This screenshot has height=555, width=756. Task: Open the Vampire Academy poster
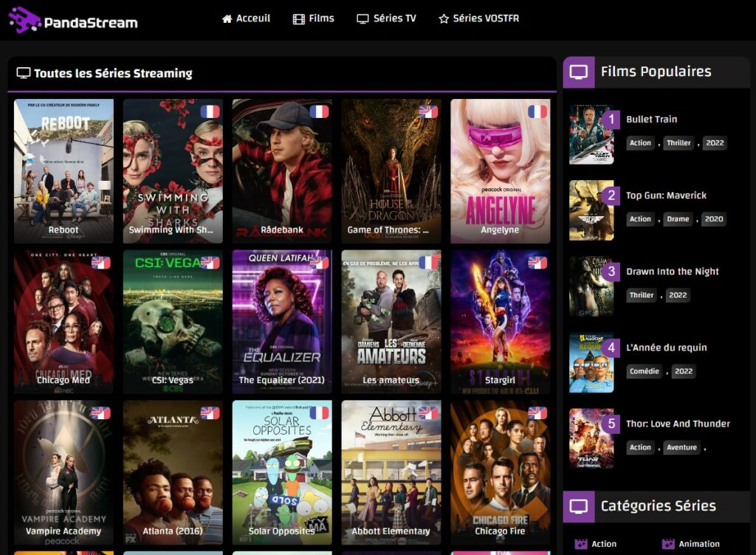point(63,472)
